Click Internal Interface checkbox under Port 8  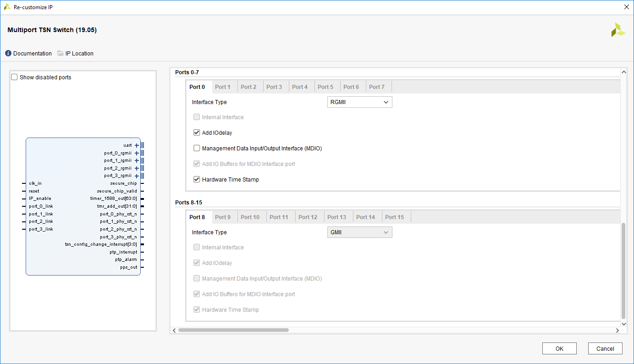tap(197, 248)
